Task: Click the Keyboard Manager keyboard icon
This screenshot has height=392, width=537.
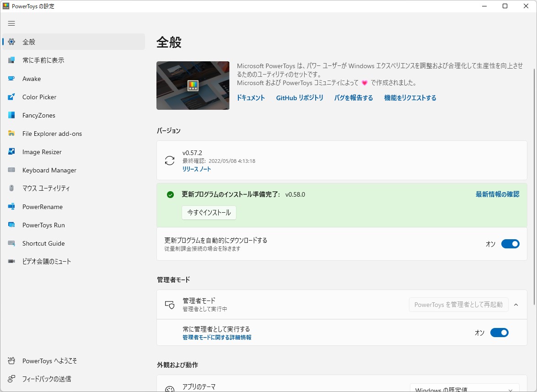Action: [11, 170]
